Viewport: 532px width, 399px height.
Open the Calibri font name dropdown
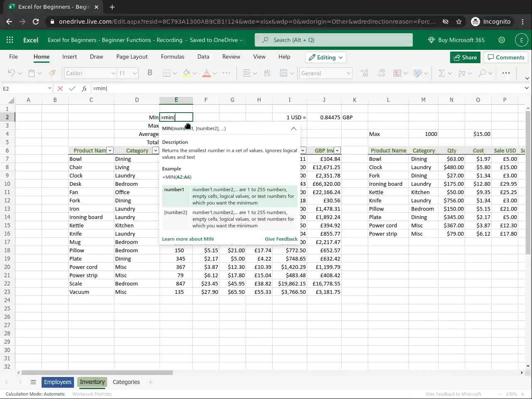click(x=113, y=73)
